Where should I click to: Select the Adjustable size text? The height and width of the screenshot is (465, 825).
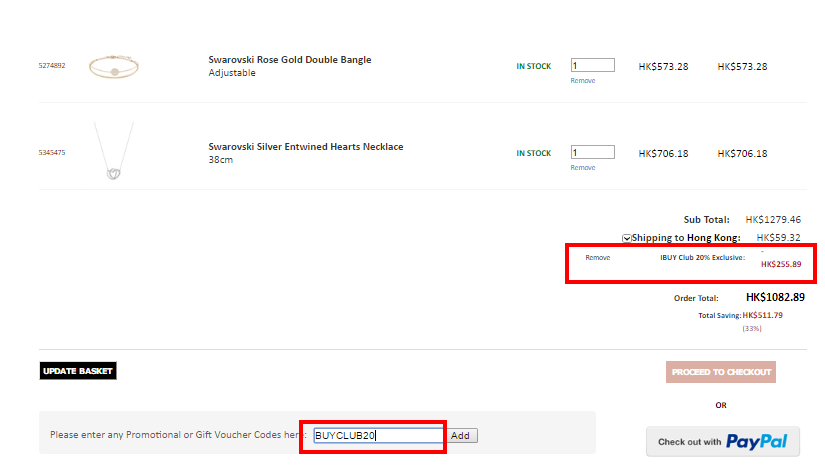[x=232, y=73]
